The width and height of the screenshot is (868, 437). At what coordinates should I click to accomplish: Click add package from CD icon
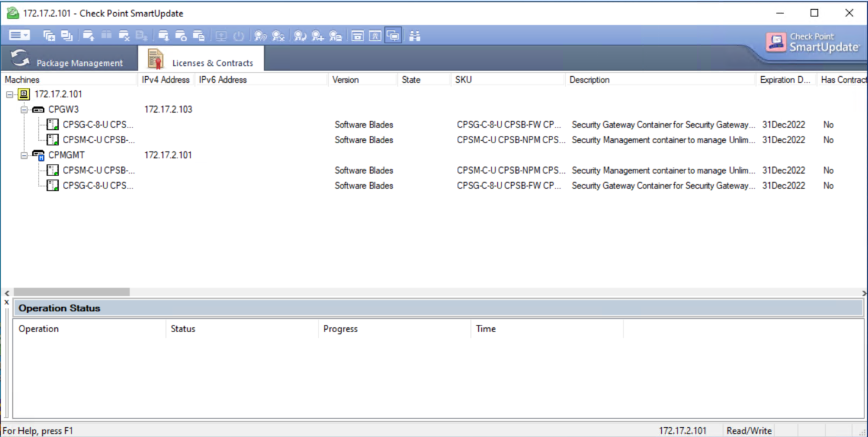click(x=181, y=36)
